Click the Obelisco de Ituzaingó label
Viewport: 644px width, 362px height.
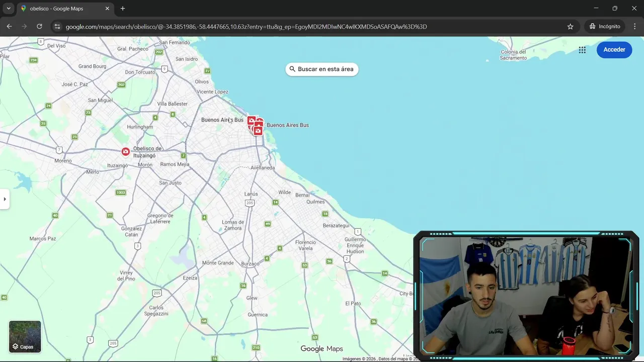[x=147, y=152]
